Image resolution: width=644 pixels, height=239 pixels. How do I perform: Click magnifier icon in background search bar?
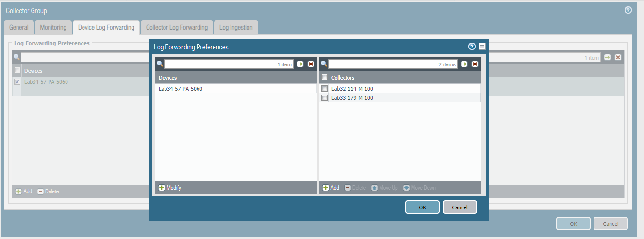tap(17, 57)
